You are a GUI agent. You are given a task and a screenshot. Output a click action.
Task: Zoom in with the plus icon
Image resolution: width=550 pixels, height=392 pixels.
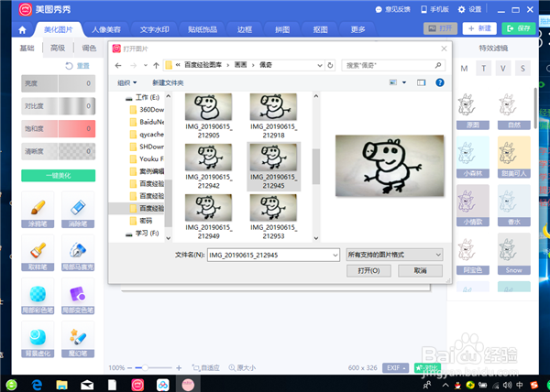tap(179, 368)
